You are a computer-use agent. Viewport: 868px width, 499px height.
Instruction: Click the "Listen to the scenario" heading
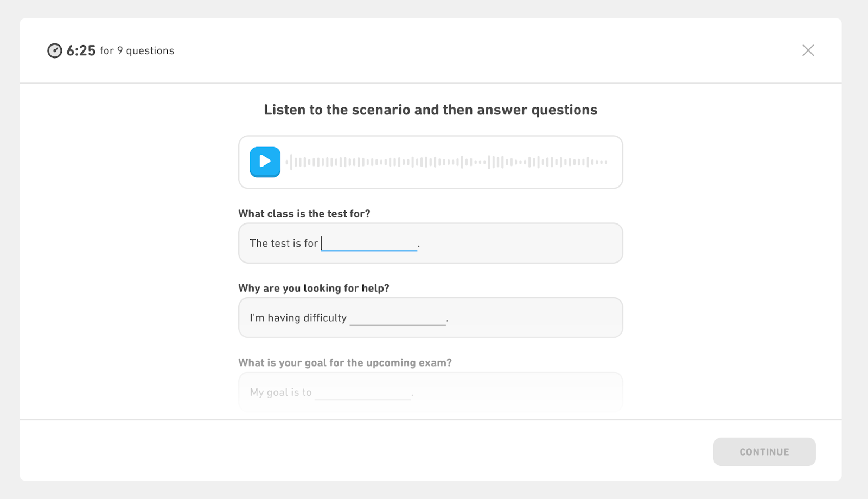430,110
